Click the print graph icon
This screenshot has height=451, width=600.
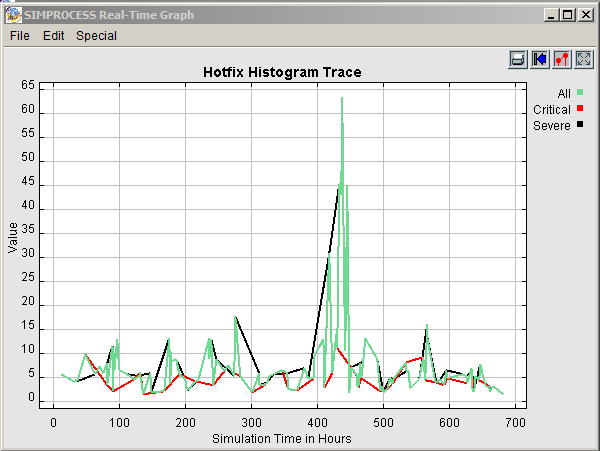[518, 59]
